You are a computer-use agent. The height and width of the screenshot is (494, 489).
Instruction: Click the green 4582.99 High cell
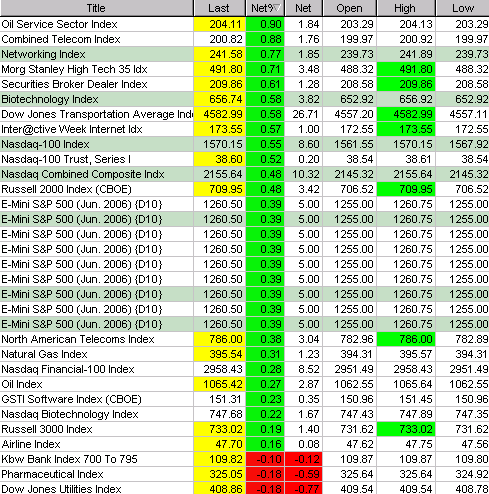coord(406,114)
